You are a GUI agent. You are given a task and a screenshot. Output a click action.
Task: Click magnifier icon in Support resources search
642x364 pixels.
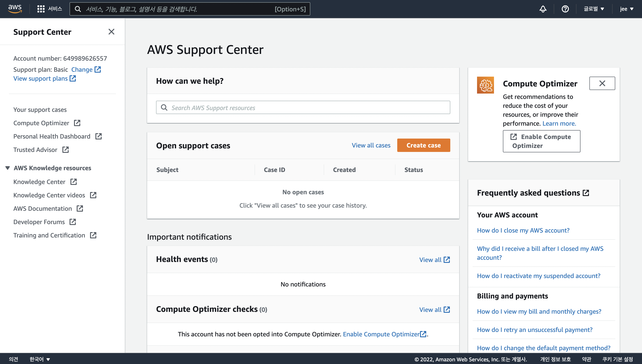click(164, 108)
